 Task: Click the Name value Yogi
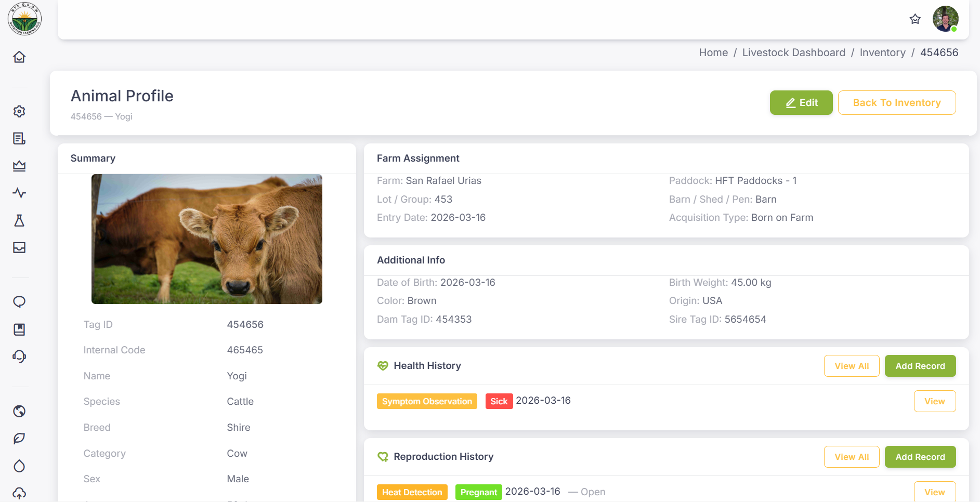[x=237, y=376]
